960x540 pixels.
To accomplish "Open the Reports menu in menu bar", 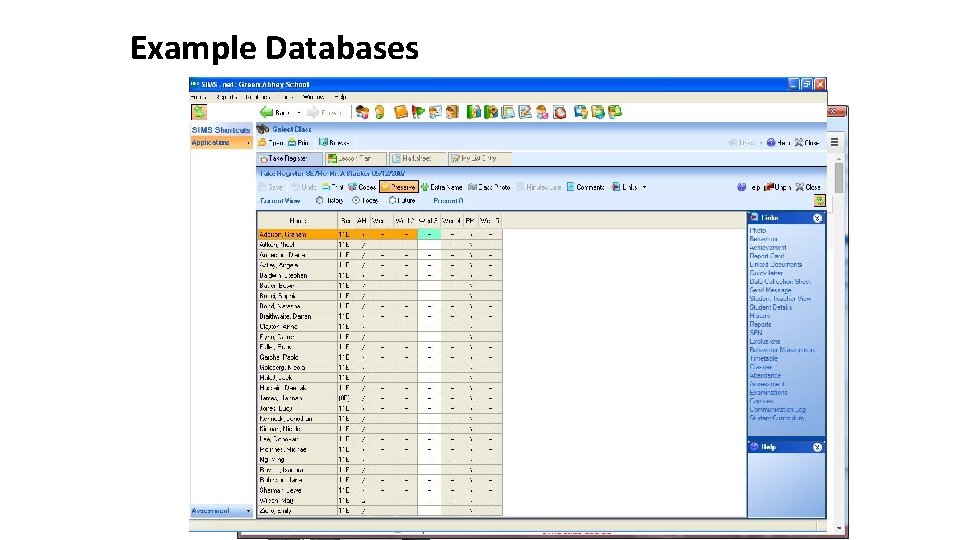I will pyautogui.click(x=226, y=97).
